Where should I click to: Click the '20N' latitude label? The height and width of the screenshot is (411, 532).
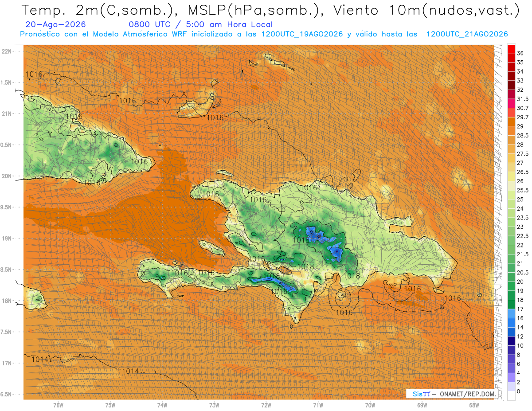point(8,176)
